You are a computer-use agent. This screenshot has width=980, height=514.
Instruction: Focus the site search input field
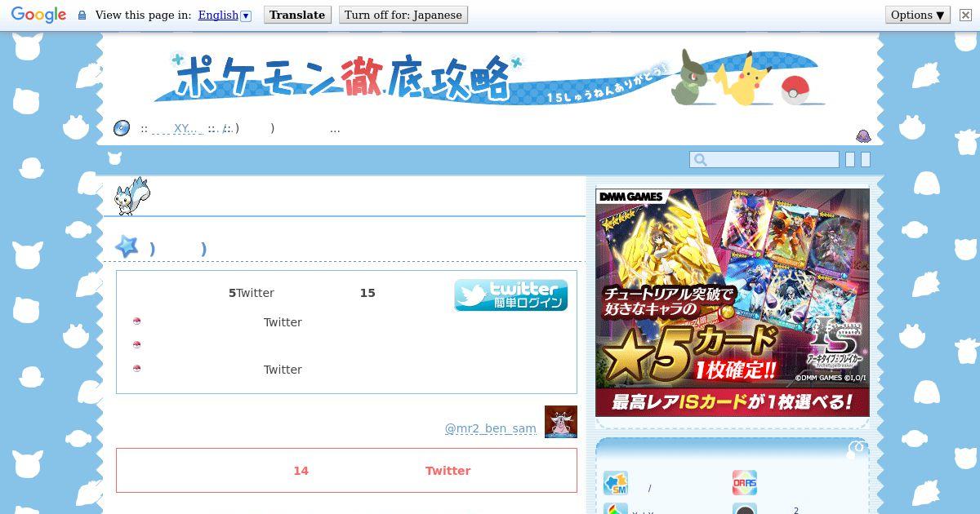click(764, 160)
